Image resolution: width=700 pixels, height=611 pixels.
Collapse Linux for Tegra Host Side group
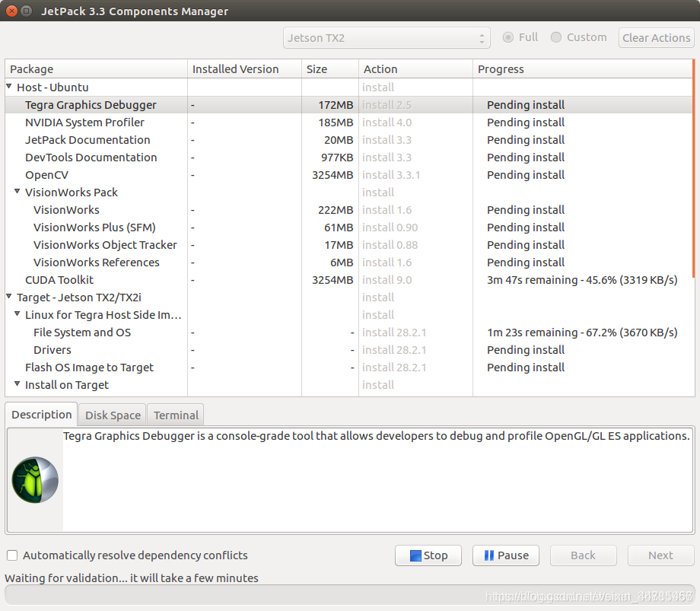pos(17,313)
